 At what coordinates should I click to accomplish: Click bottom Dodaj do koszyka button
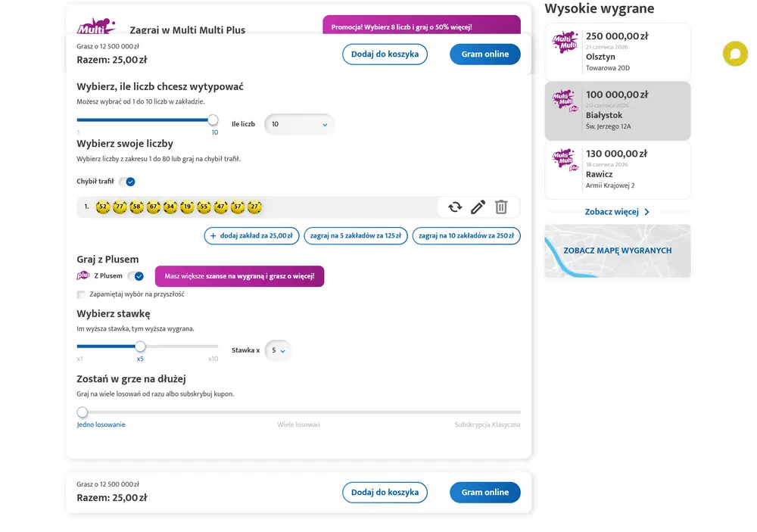coord(385,493)
